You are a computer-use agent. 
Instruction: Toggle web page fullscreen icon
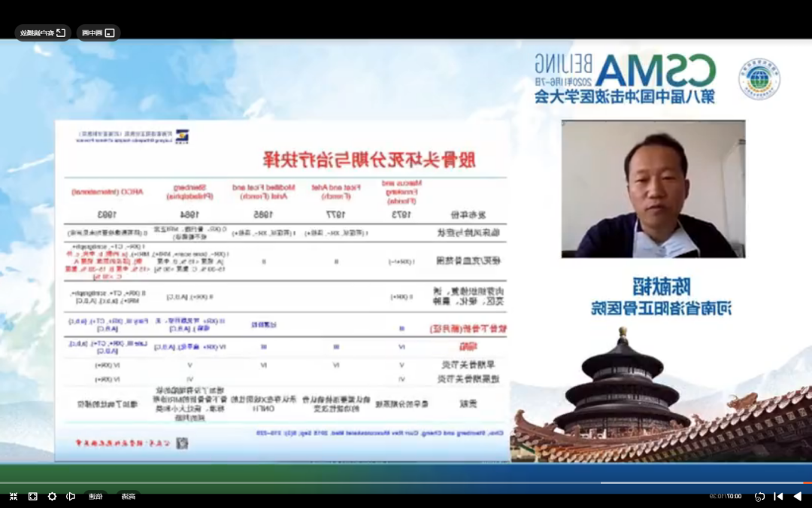(x=32, y=496)
